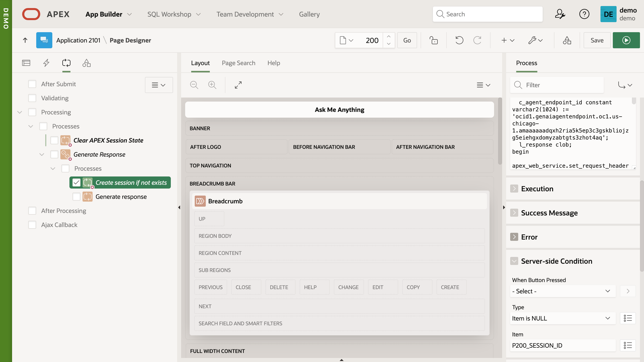Viewport: 644px width, 362px height.
Task: Click the Application 2101 app icon
Action: pyautogui.click(x=44, y=40)
